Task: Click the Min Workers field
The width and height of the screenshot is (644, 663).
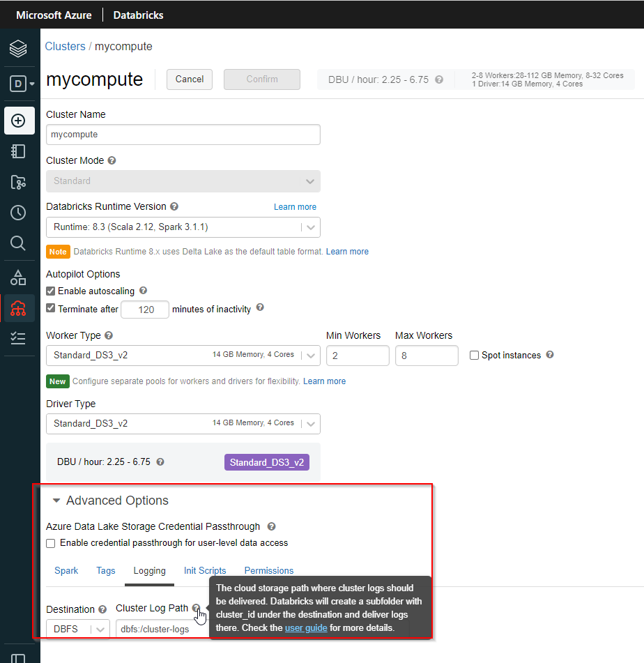Action: tap(358, 356)
